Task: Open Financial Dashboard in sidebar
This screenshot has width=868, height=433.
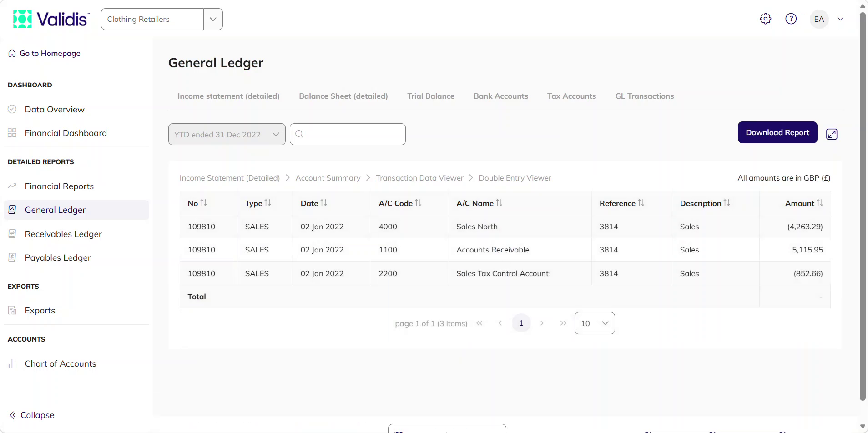Action: (x=76, y=133)
